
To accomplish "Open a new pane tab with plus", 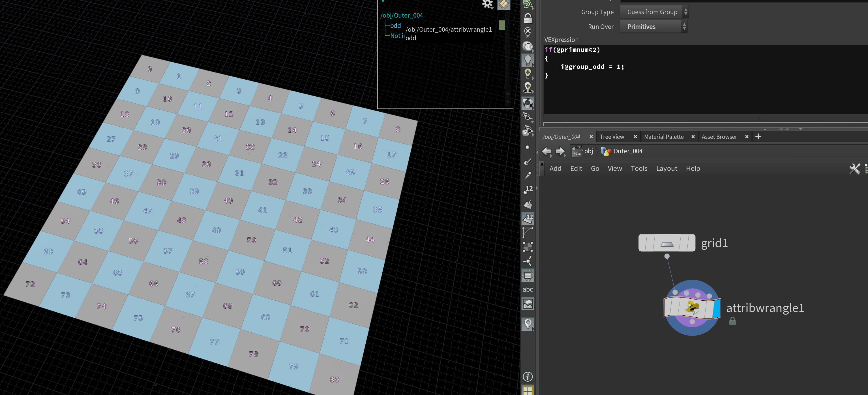I will click(758, 137).
